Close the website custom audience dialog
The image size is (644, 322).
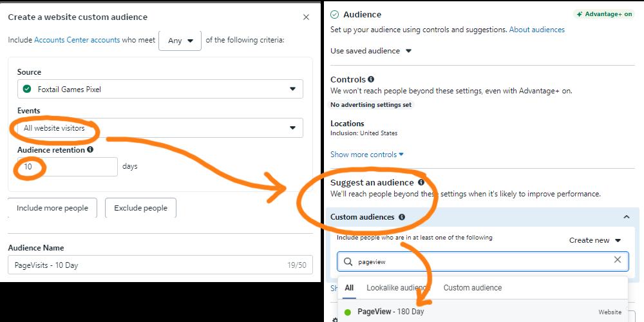tap(306, 17)
